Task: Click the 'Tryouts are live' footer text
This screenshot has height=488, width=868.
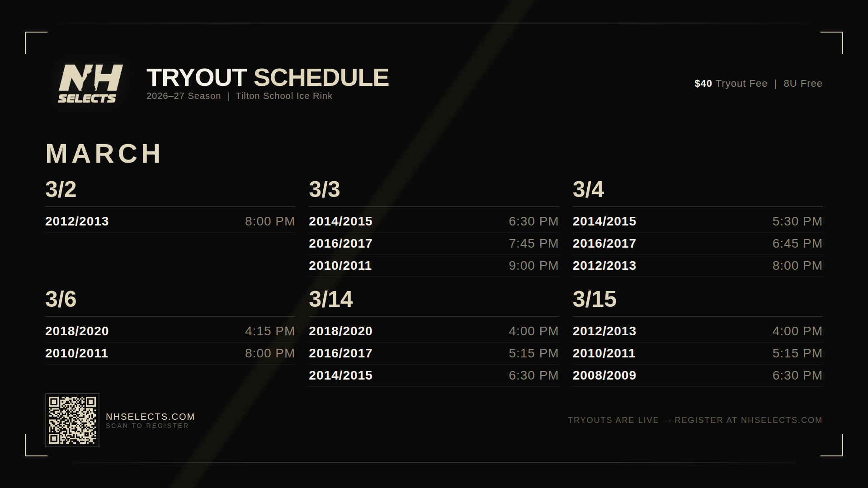Action: 694,420
